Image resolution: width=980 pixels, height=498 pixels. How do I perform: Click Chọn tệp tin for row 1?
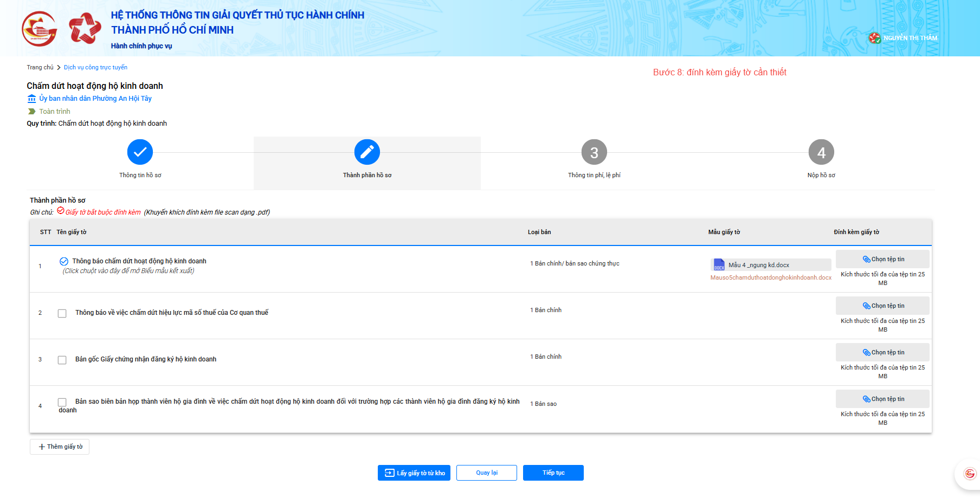click(882, 259)
